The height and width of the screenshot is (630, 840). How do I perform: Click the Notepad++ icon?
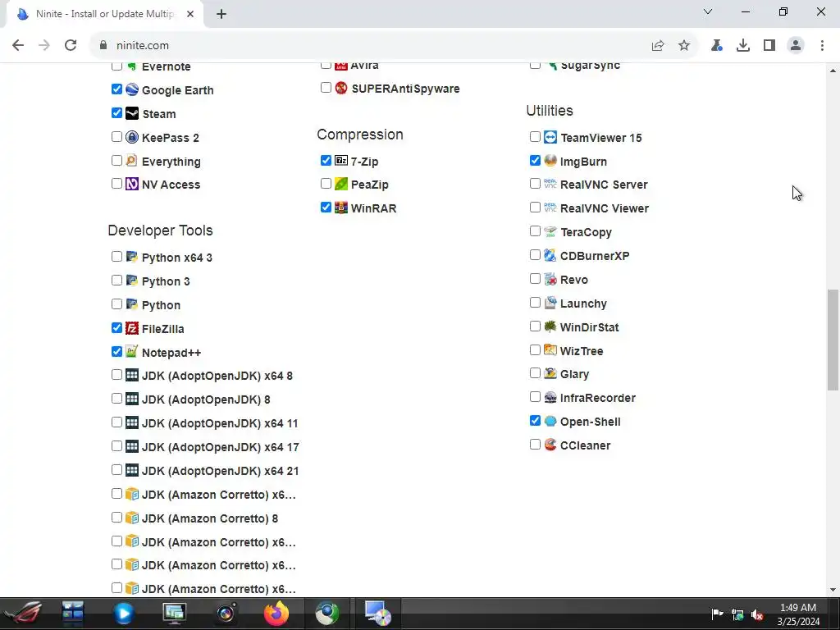(132, 352)
